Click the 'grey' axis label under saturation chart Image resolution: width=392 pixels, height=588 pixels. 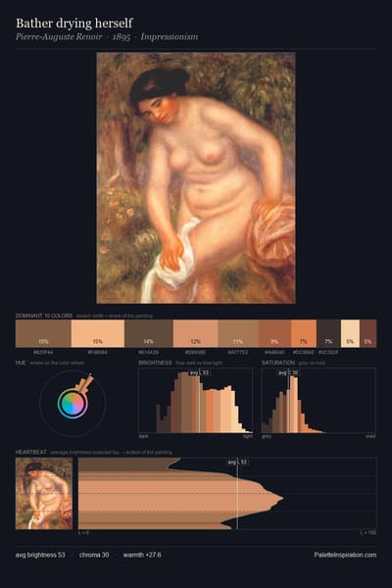tap(267, 436)
